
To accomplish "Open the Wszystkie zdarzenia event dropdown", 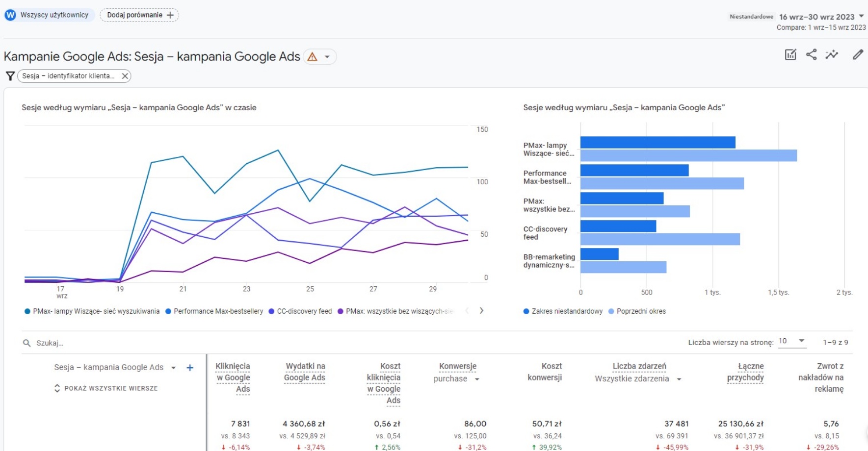I will [x=679, y=379].
